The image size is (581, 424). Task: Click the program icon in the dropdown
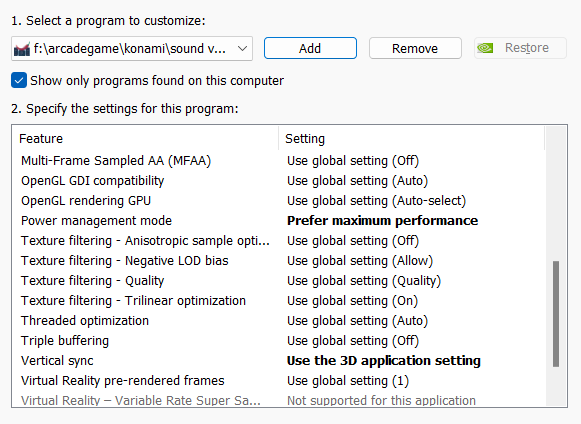[21, 49]
